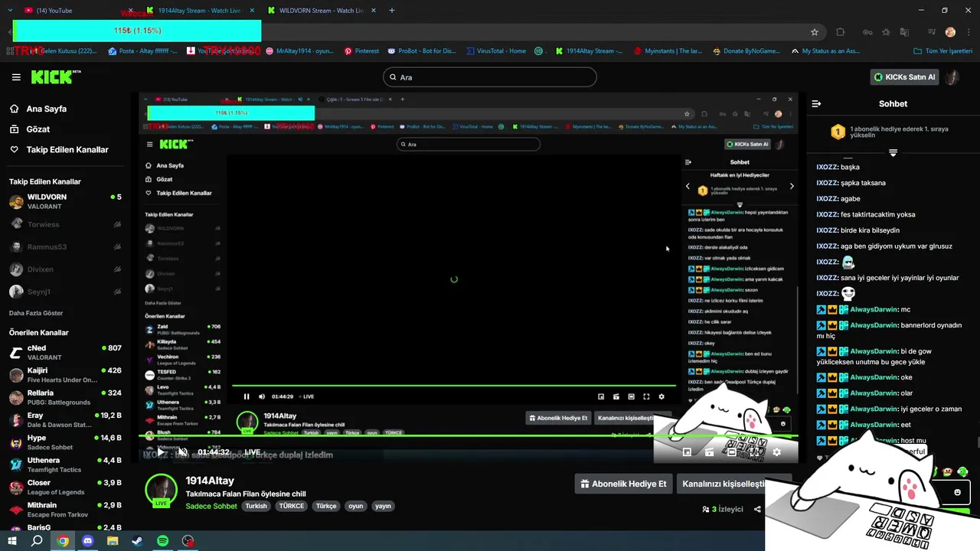Click the Windows Start button

[x=12, y=541]
